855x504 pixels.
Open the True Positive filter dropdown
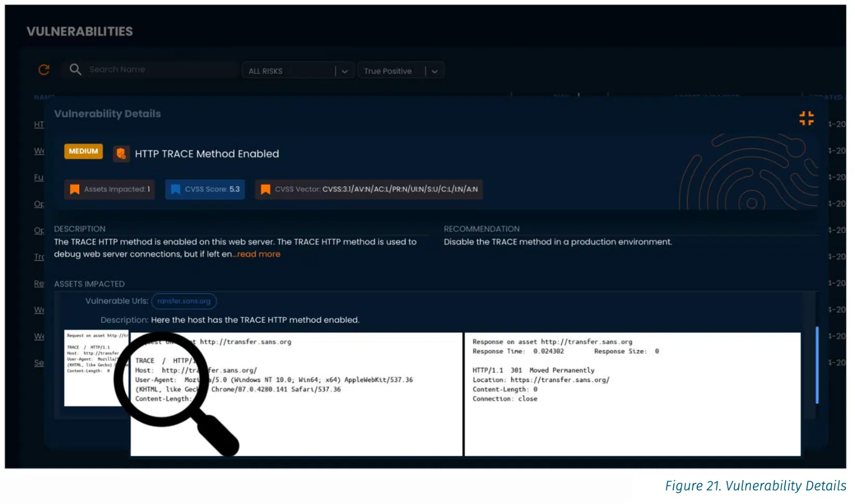point(401,71)
